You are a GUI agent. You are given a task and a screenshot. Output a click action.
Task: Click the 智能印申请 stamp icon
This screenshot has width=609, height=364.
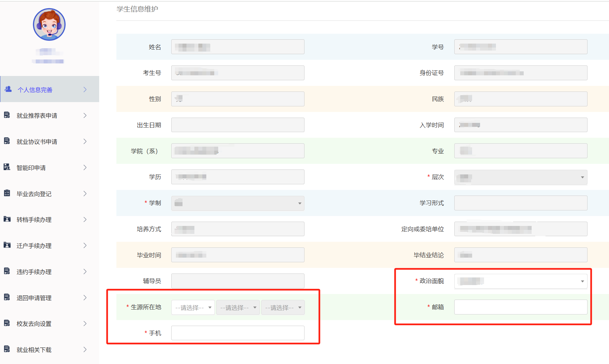pos(7,167)
